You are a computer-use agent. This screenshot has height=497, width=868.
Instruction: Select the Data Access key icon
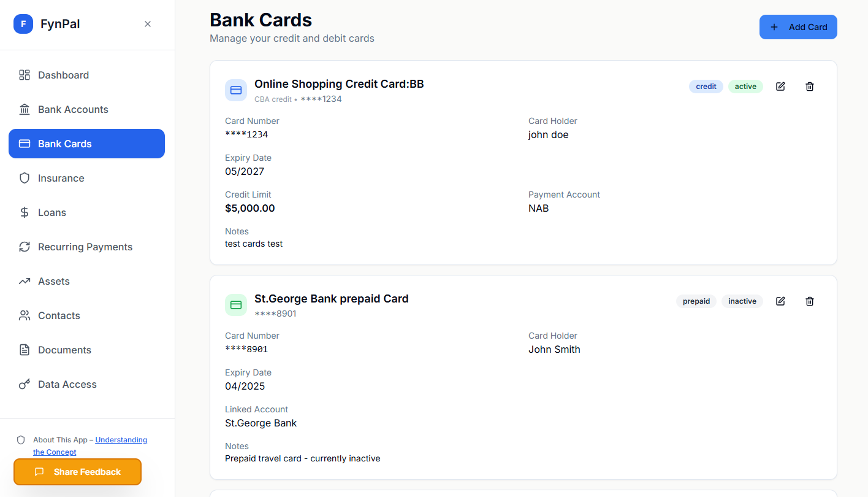25,384
